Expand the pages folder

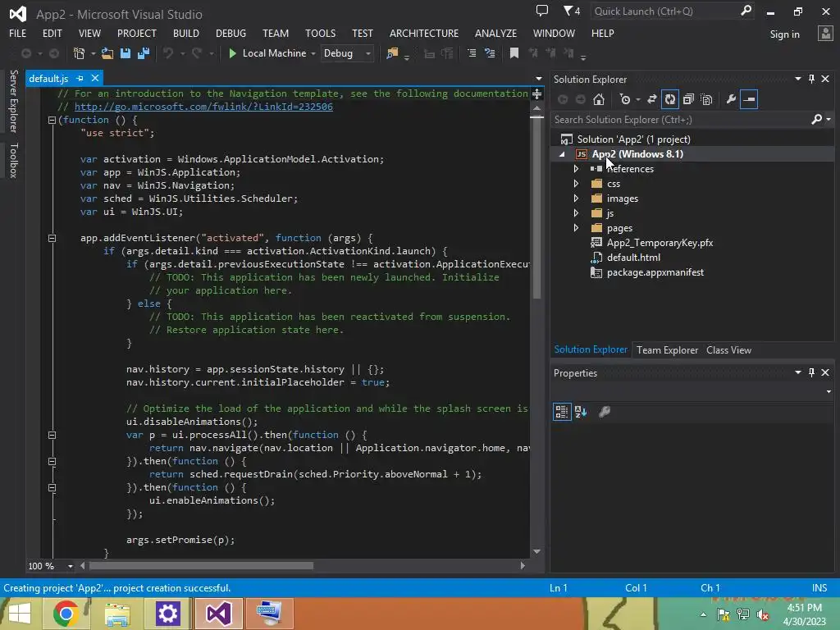[x=576, y=228]
